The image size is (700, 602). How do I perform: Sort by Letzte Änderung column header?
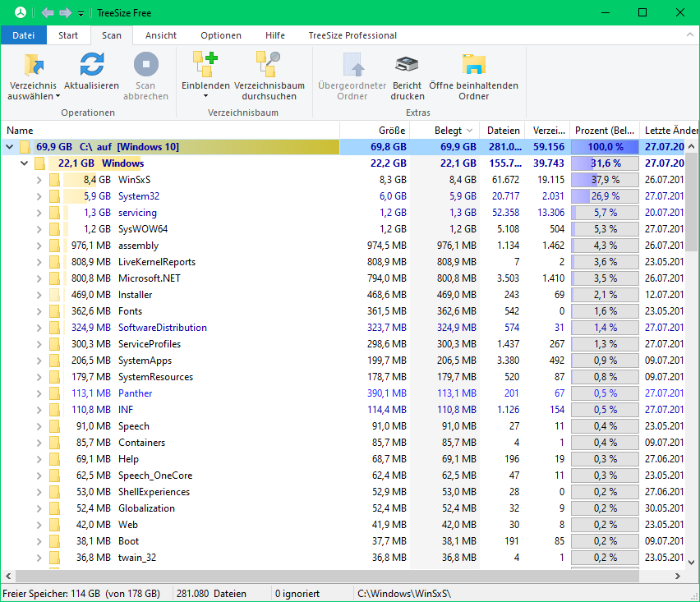click(x=670, y=131)
